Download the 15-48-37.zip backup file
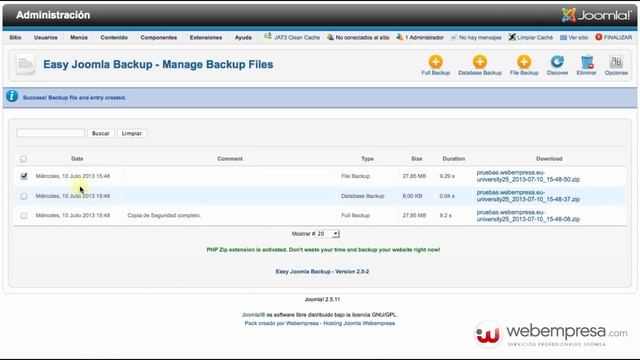Image resolution: width=640 pixels, height=360 pixels. point(528,196)
